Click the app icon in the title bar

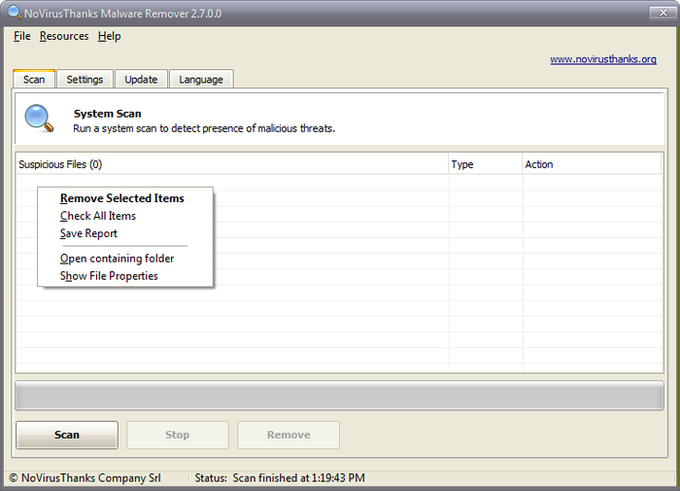coord(14,12)
